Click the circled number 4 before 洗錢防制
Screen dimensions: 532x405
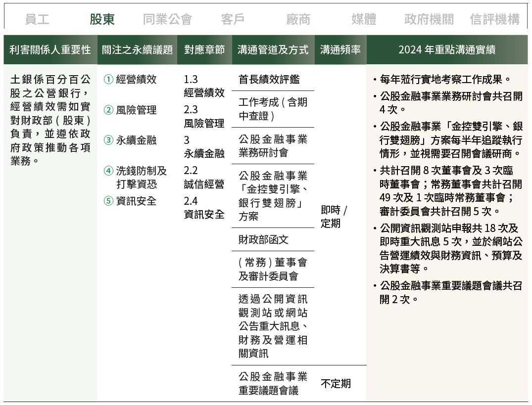[x=108, y=171]
